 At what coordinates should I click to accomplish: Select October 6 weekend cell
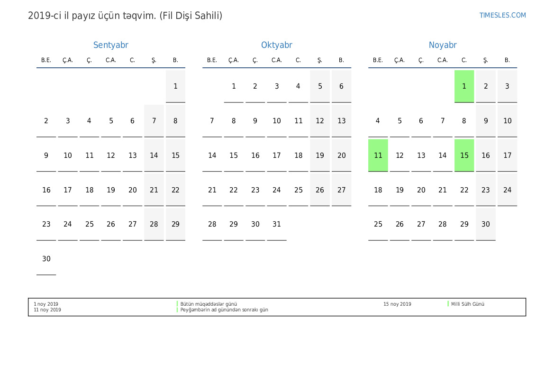[x=341, y=86]
